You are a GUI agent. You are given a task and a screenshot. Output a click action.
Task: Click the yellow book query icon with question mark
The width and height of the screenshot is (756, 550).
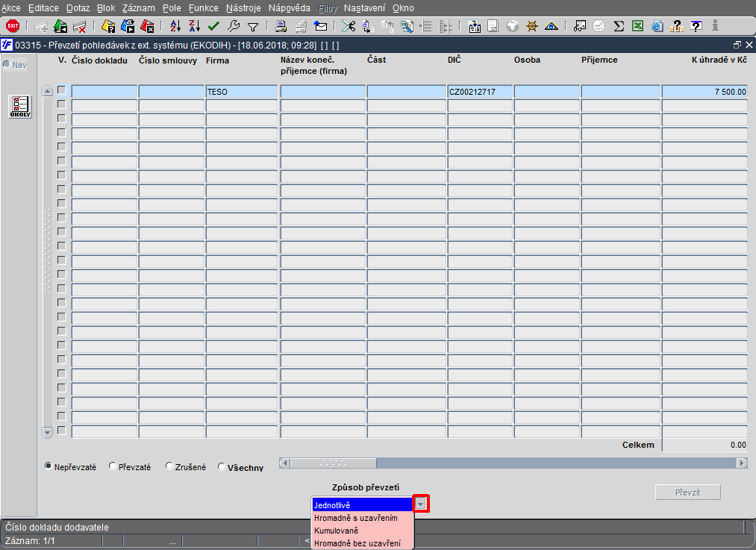click(108, 26)
